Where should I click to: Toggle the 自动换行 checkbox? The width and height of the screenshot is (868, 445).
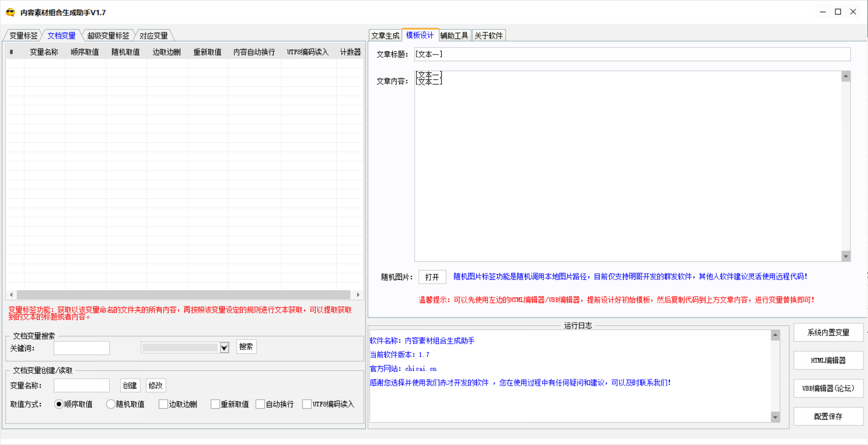[x=261, y=404]
